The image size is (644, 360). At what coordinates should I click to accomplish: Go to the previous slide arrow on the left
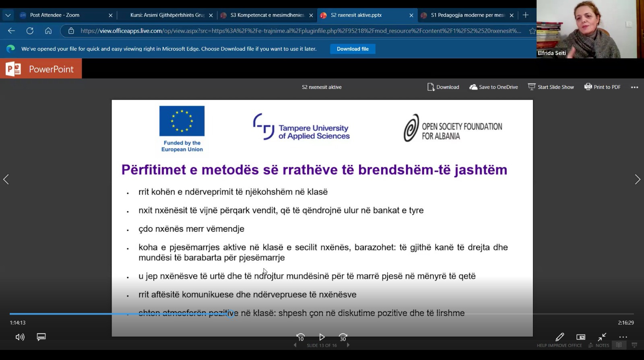[x=6, y=179]
